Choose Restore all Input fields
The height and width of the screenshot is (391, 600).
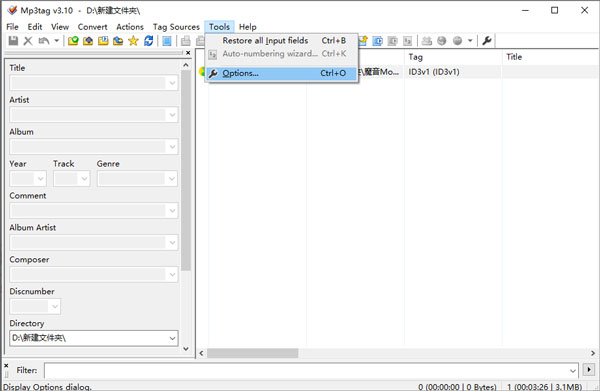(x=282, y=41)
